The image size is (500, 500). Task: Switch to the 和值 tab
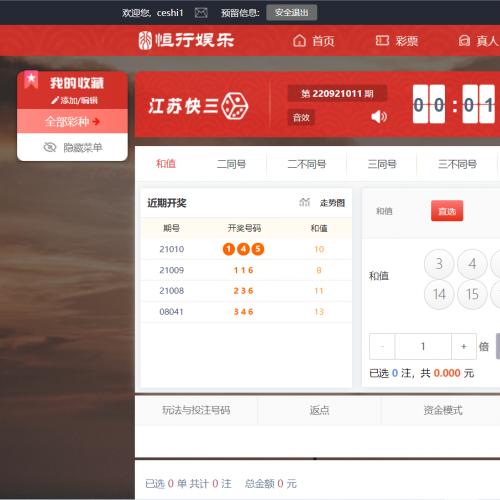(166, 164)
